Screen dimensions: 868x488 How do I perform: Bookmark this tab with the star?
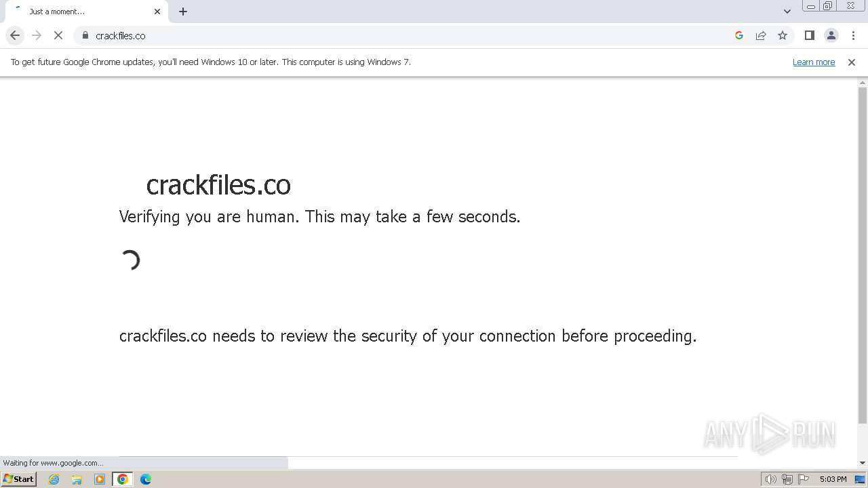pyautogui.click(x=783, y=35)
